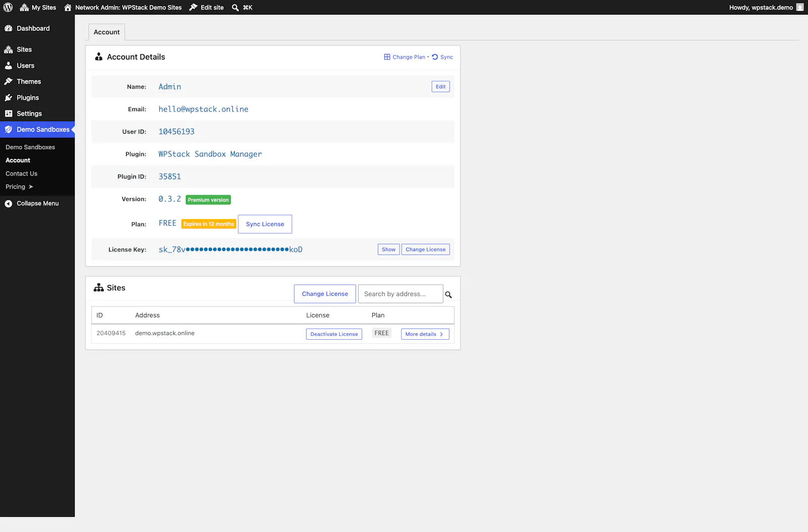Click the Demo Sandboxes shield icon
Image resolution: width=808 pixels, height=532 pixels.
click(9, 129)
